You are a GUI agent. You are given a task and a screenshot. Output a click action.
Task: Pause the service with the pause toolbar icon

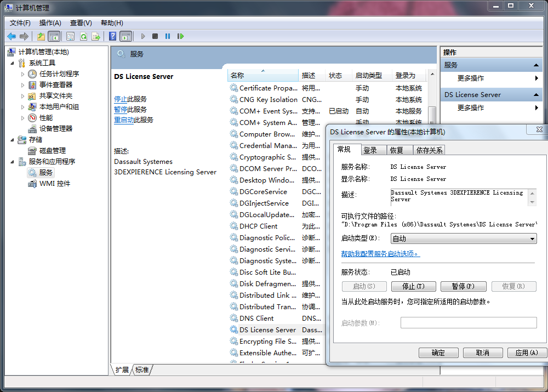(x=168, y=35)
